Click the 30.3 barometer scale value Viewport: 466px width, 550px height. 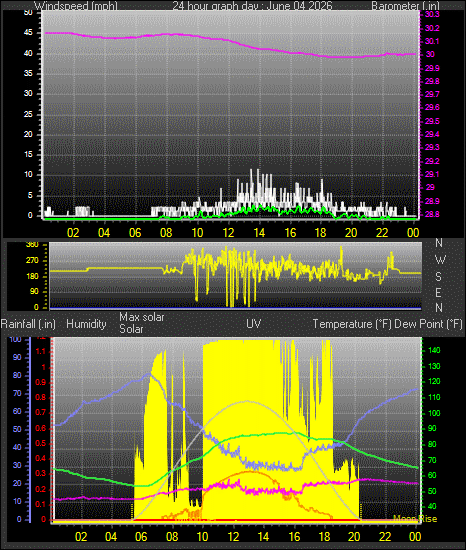432,14
